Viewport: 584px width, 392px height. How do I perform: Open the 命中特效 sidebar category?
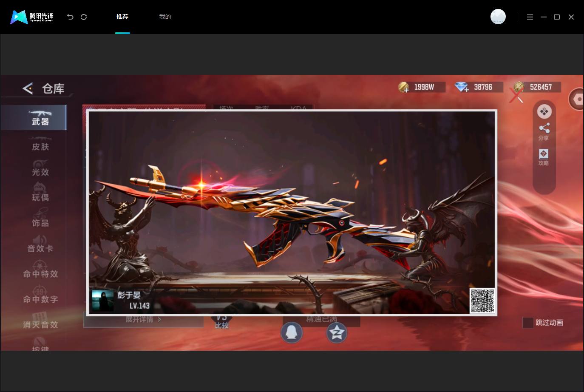pos(40,270)
